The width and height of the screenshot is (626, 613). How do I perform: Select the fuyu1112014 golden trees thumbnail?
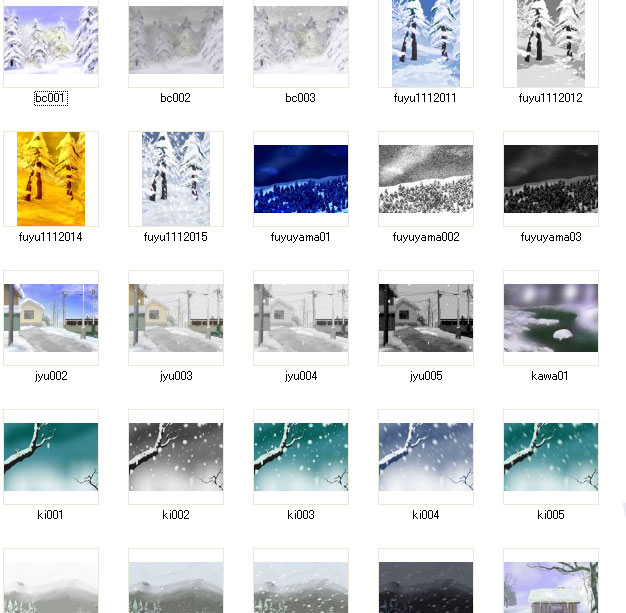pos(51,179)
